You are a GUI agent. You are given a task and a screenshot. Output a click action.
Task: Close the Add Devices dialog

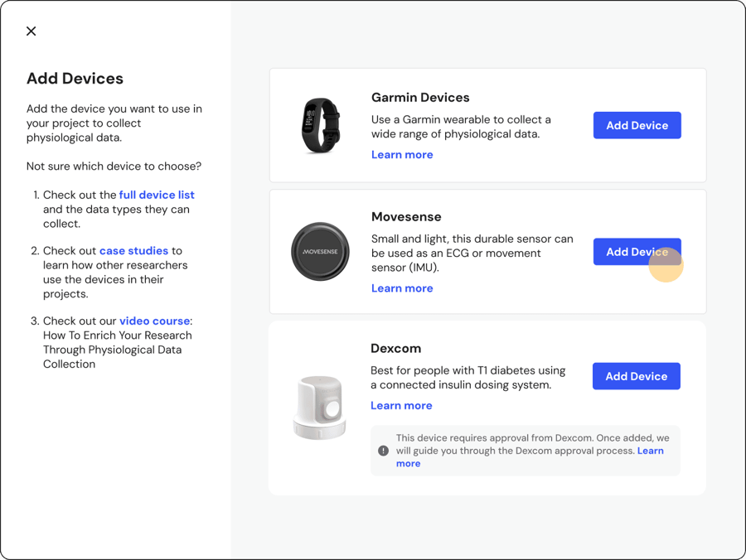(31, 31)
